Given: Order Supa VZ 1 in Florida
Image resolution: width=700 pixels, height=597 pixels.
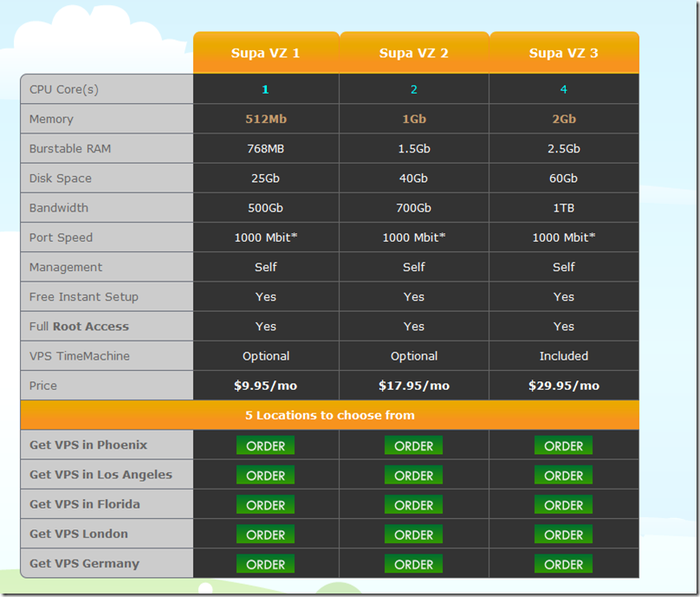Looking at the screenshot, I should [265, 504].
